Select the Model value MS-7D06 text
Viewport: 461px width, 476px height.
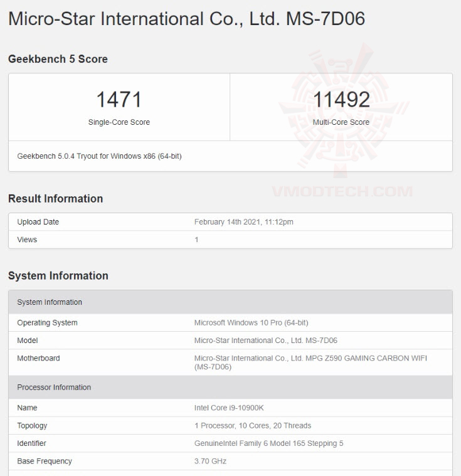click(x=266, y=341)
